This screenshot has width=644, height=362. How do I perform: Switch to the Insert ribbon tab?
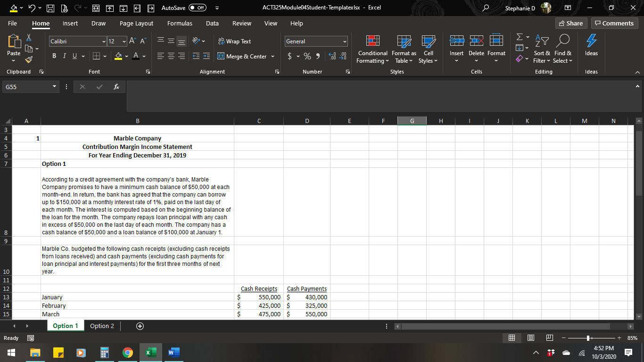point(70,23)
